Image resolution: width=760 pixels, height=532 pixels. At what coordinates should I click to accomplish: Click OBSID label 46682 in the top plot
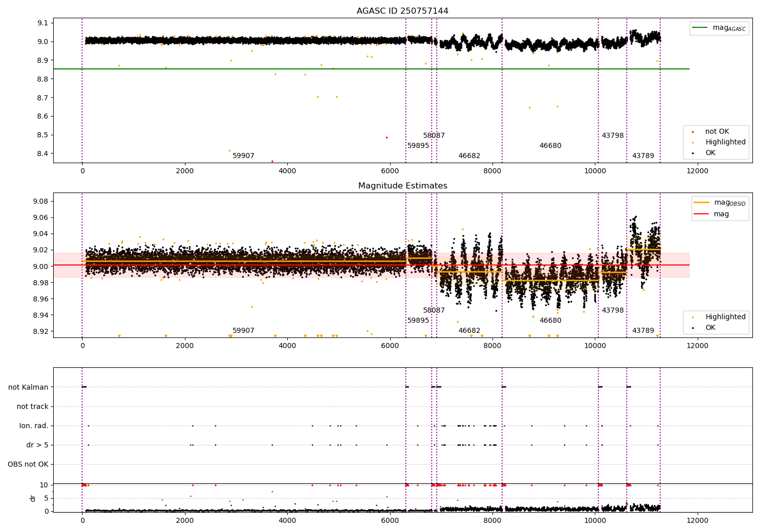coord(469,156)
